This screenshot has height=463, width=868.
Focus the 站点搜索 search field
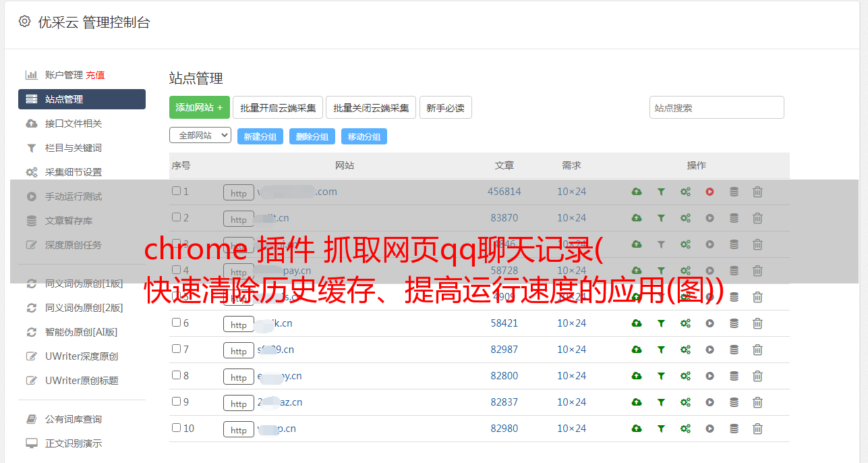(717, 107)
